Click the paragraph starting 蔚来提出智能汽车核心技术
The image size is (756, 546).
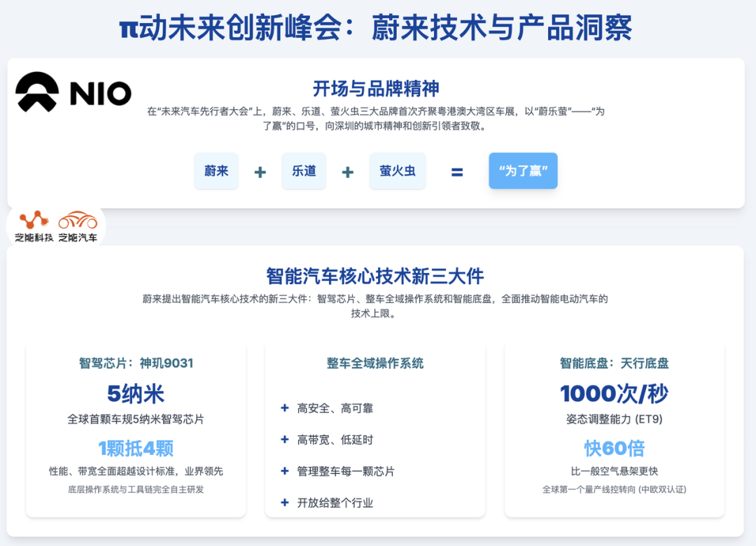375,307
